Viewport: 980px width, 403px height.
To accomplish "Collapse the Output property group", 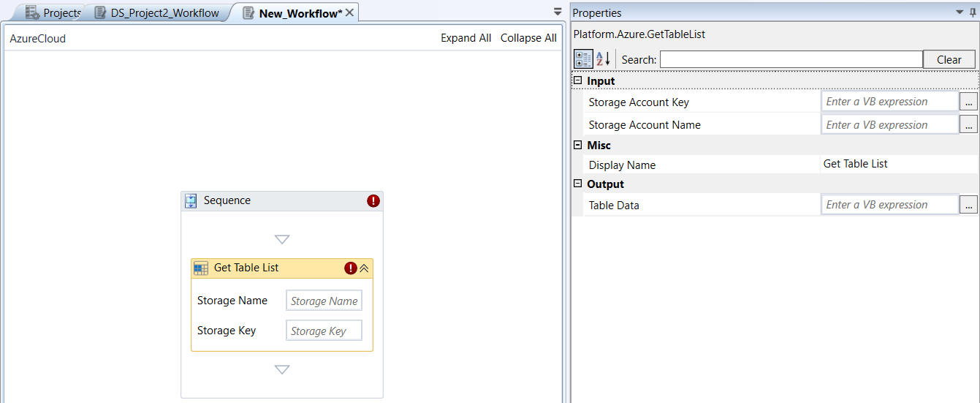I will coord(577,184).
